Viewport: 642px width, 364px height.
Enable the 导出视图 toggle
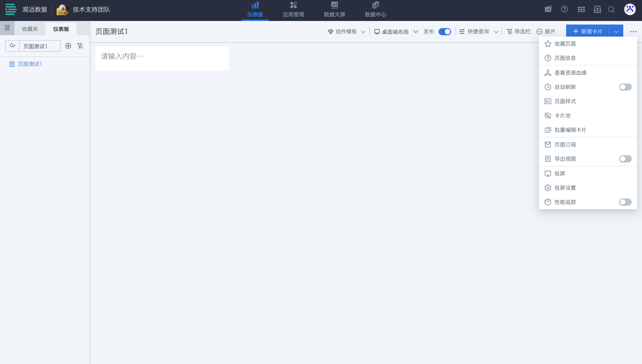pyautogui.click(x=625, y=159)
